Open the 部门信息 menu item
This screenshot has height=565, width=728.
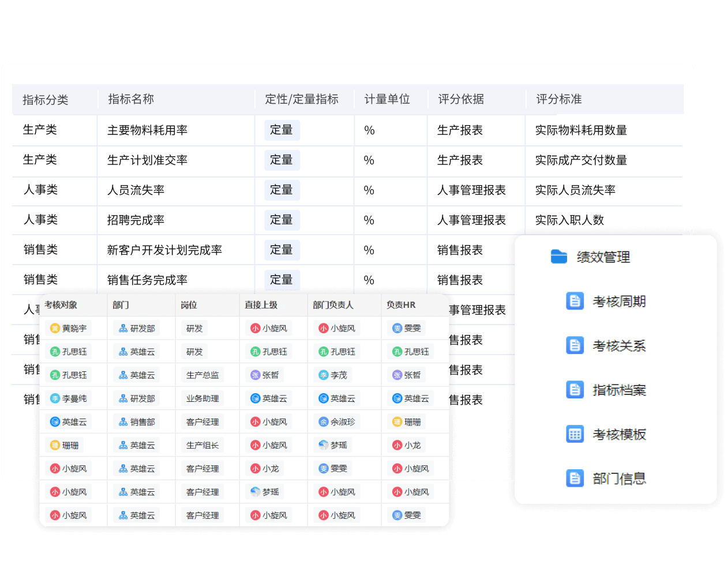pyautogui.click(x=619, y=479)
